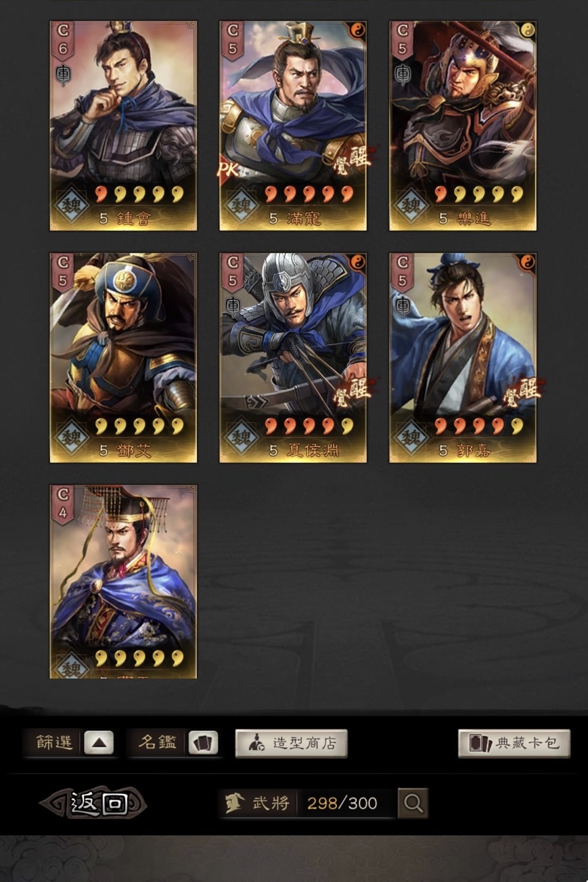The height and width of the screenshot is (882, 588).
Task: Select the 郭嘉 general card
Action: click(463, 358)
